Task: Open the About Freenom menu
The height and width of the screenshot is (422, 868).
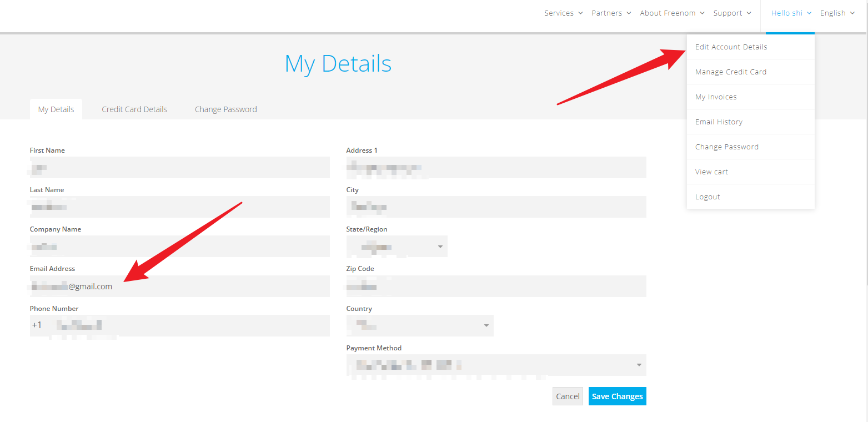Action: click(x=672, y=13)
